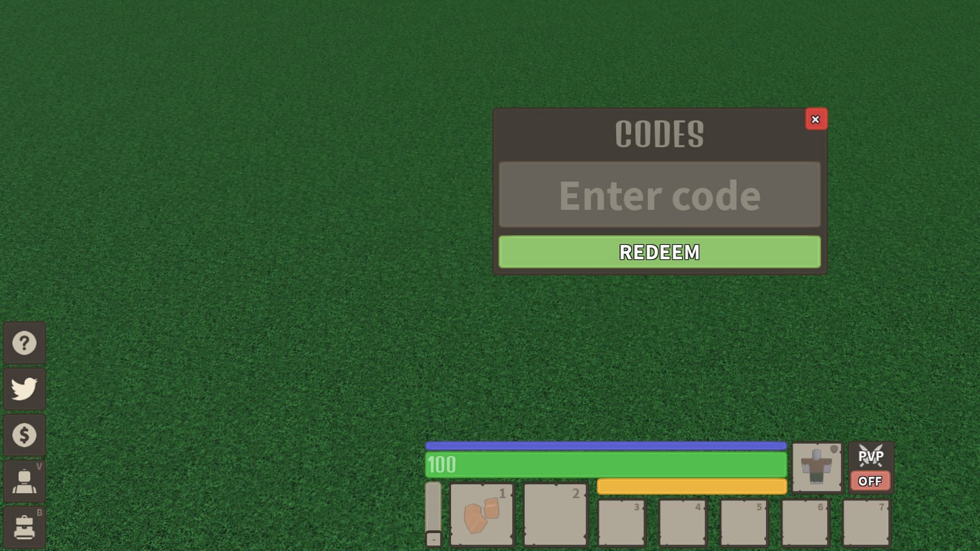Click the currency/dollar icon
This screenshot has width=980, height=551.
click(x=24, y=435)
